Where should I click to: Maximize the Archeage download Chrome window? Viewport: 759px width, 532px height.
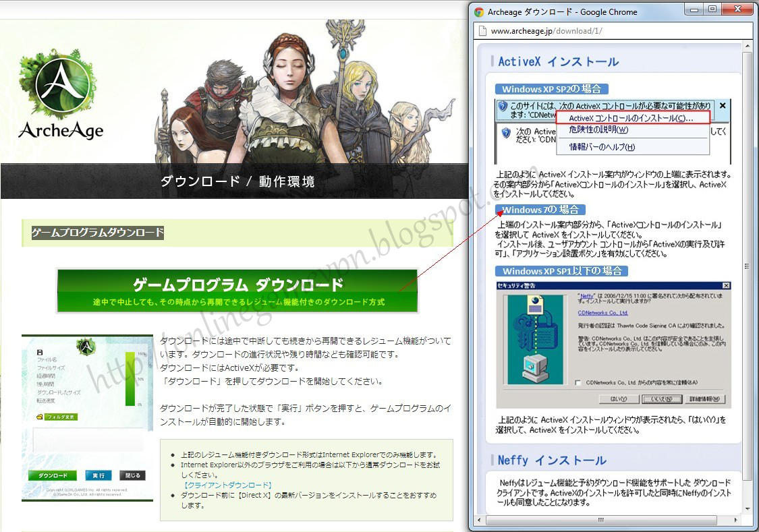pyautogui.click(x=712, y=9)
